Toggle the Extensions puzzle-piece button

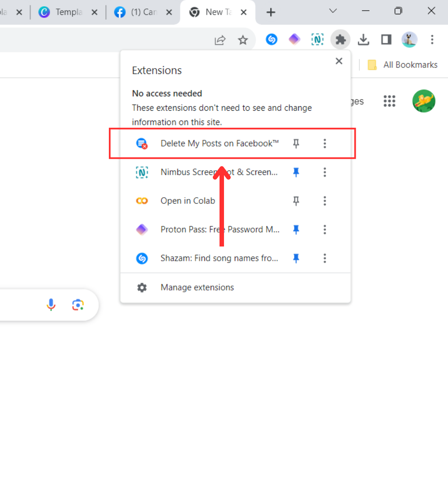tap(340, 39)
